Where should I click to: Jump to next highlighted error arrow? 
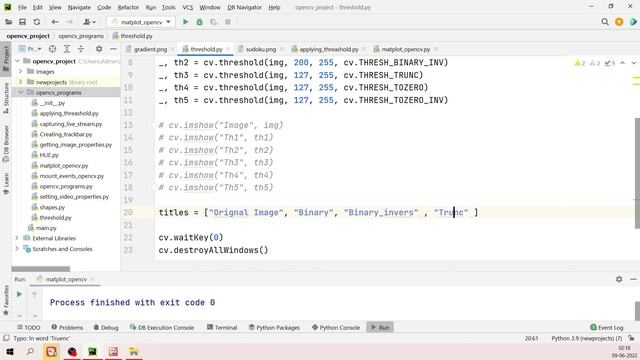tap(633, 63)
